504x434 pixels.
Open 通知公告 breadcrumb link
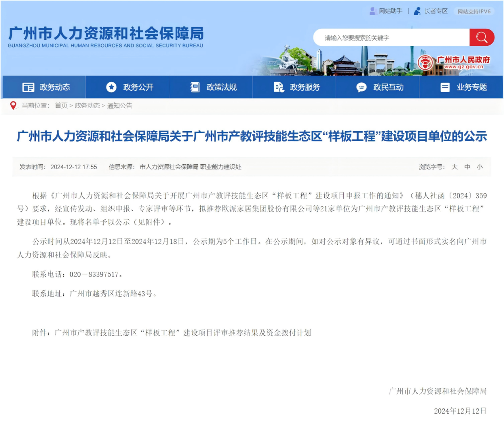pyautogui.click(x=119, y=105)
